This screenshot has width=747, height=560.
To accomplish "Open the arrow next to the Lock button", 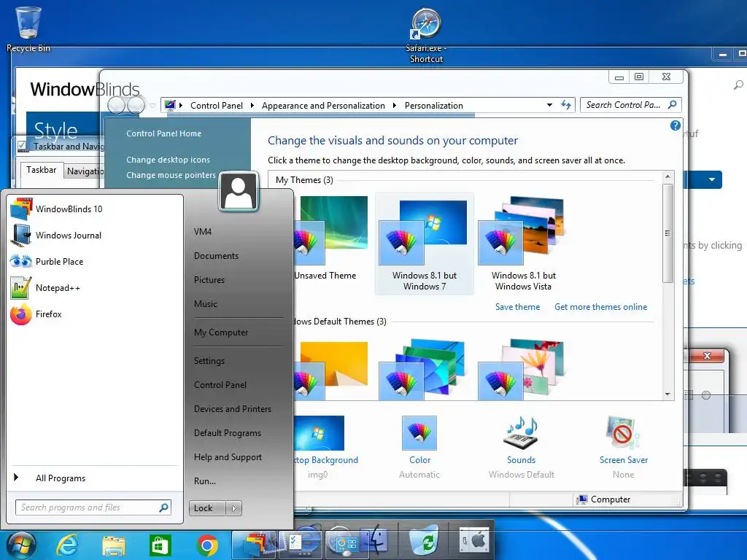I will coord(233,508).
